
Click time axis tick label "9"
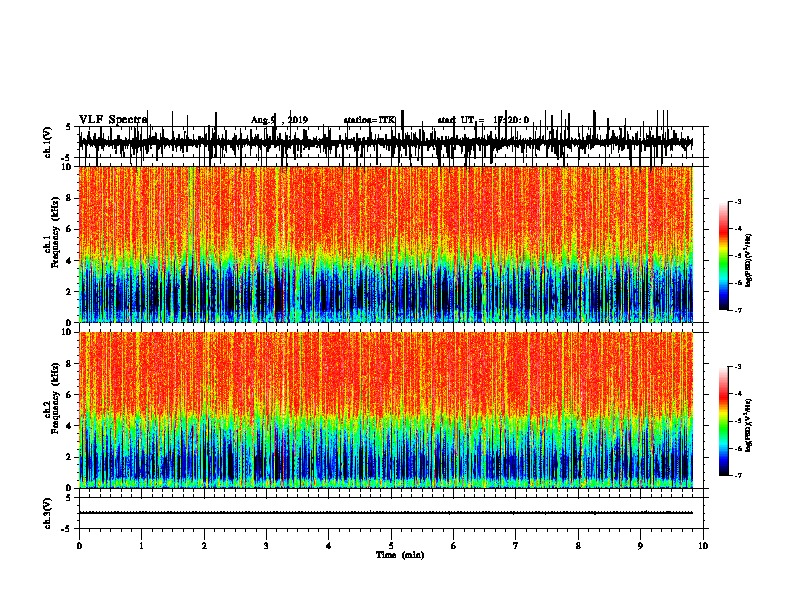point(640,546)
